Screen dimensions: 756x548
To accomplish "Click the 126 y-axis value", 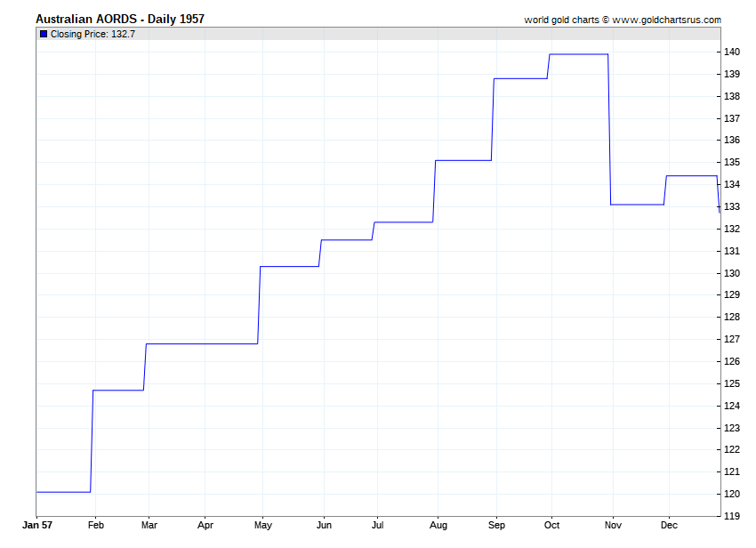I will pyautogui.click(x=732, y=361).
